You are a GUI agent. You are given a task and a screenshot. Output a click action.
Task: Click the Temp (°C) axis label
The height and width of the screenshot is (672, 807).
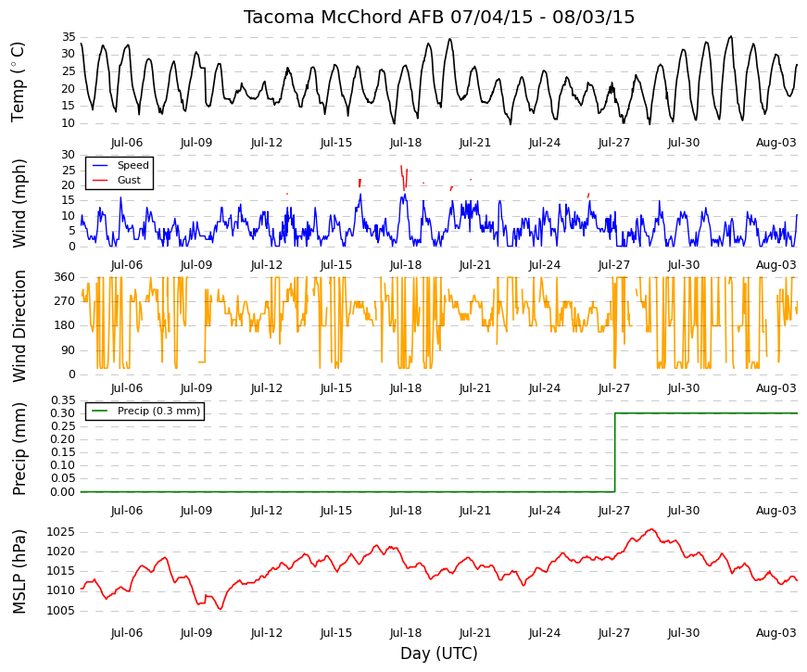coord(18,82)
